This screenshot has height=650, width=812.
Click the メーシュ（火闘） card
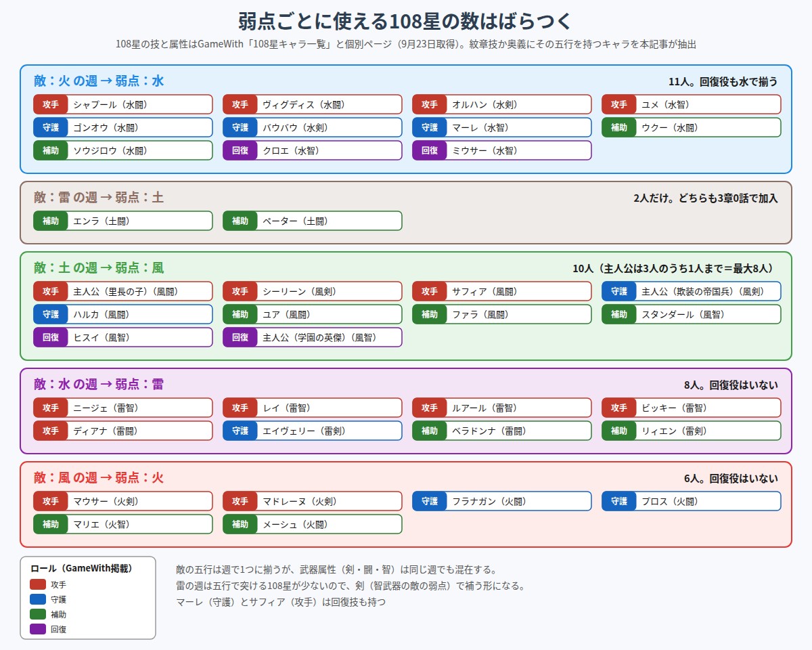point(313,524)
